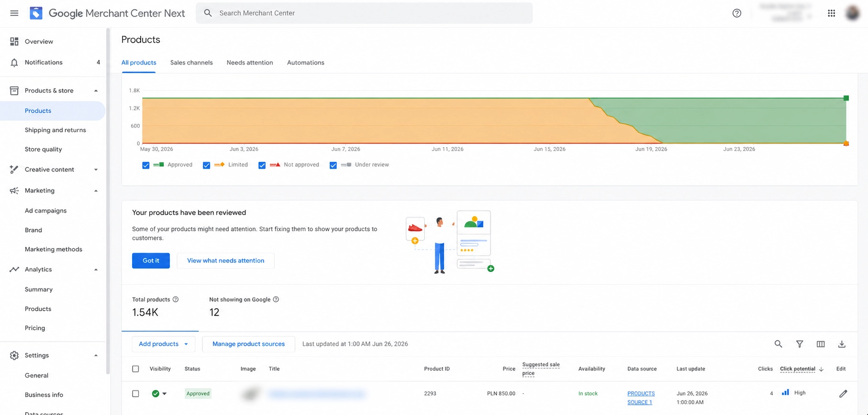Click the product 2293 image thumbnail
This screenshot has width=868, height=415.
pos(250,393)
